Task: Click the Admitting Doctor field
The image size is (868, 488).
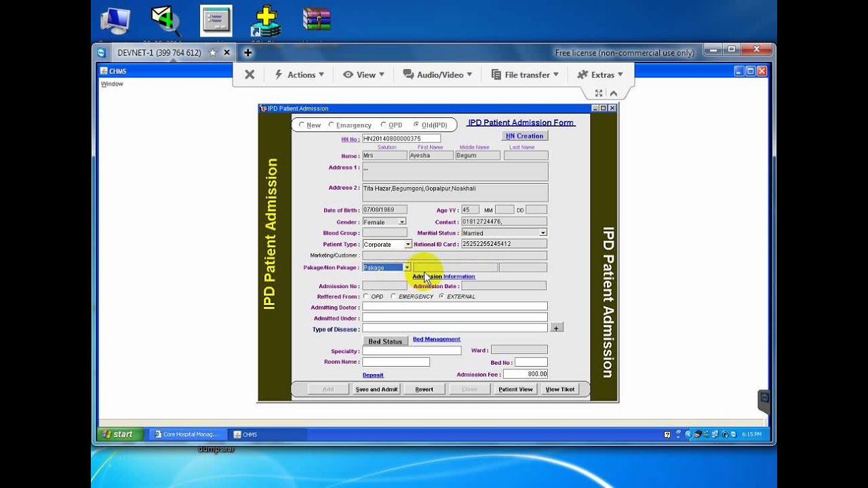Action: pyautogui.click(x=454, y=306)
